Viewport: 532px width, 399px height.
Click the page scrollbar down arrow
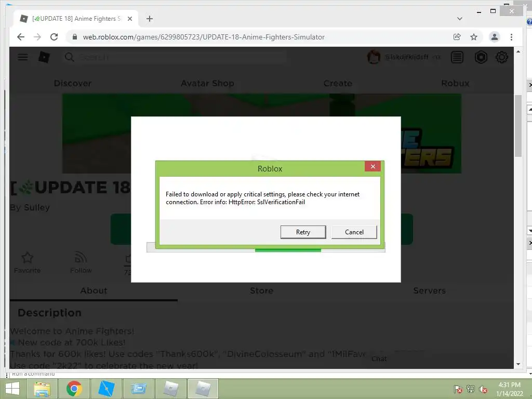(x=518, y=364)
